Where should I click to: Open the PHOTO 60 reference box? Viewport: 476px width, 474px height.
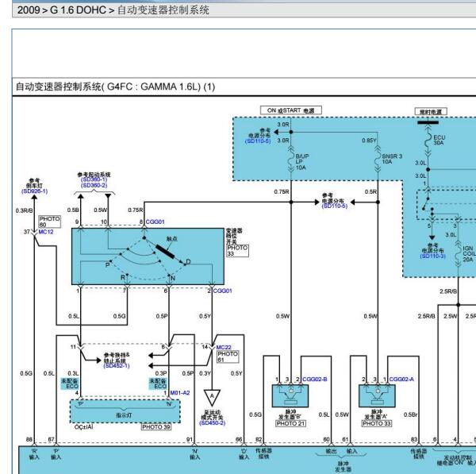pos(49,222)
